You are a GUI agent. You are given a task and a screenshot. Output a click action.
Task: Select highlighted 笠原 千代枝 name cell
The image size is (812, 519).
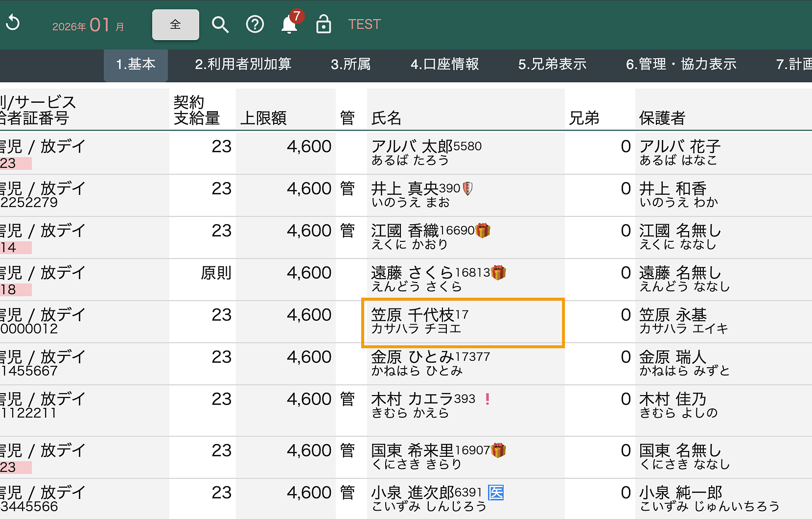tap(463, 322)
